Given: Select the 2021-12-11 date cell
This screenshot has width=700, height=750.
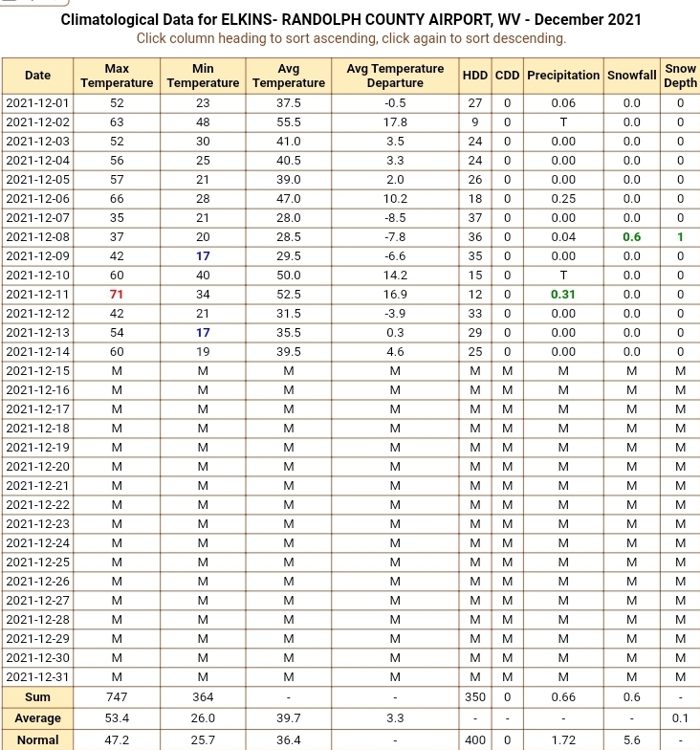Looking at the screenshot, I should [x=38, y=295].
